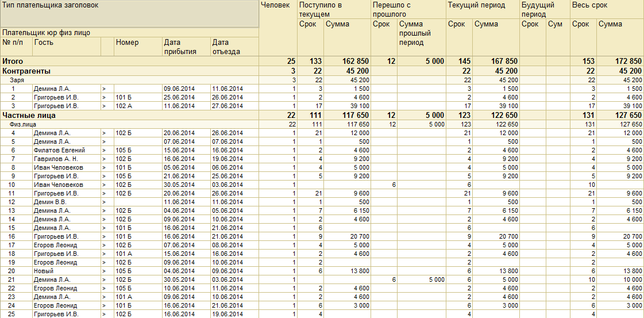Select the 'Частные лица' group row
644x318 pixels.
pos(322,116)
